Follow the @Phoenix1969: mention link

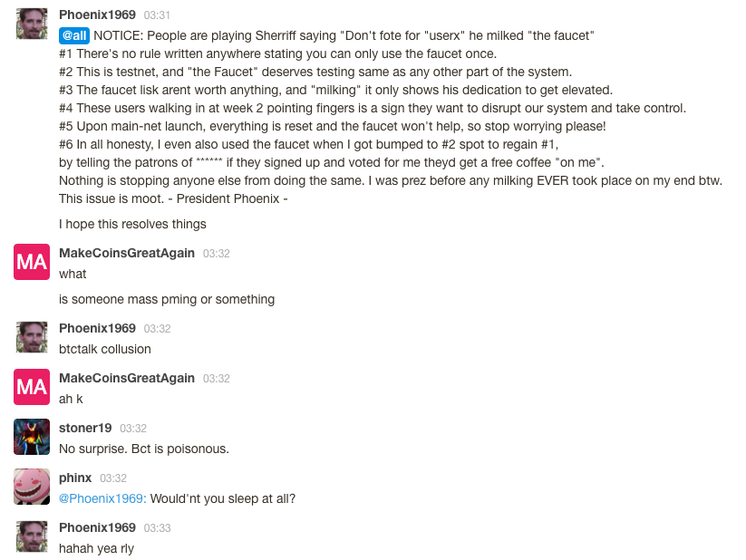(x=102, y=498)
